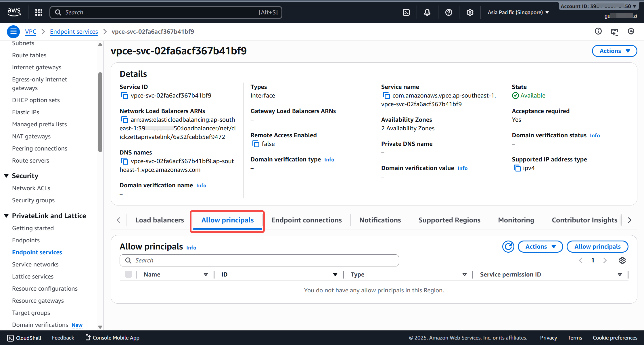This screenshot has width=644, height=345.
Task: Click the sidebar vertical scrollbar
Action: tap(100, 112)
